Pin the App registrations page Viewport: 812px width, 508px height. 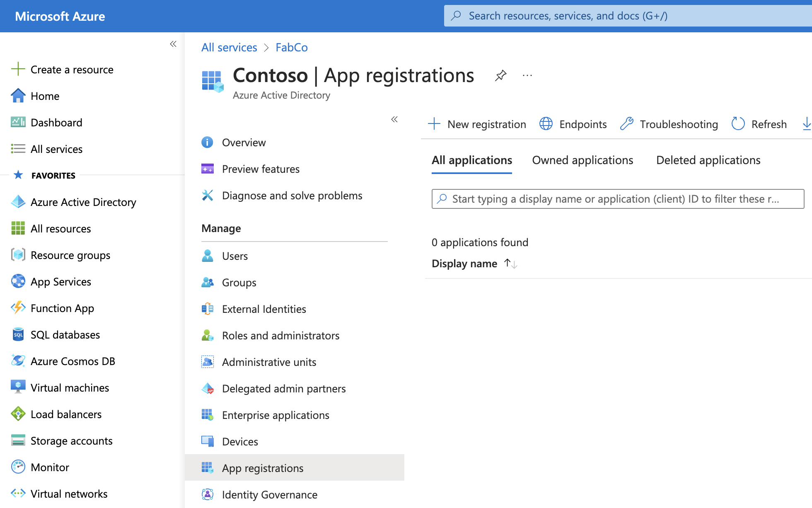pyautogui.click(x=500, y=76)
